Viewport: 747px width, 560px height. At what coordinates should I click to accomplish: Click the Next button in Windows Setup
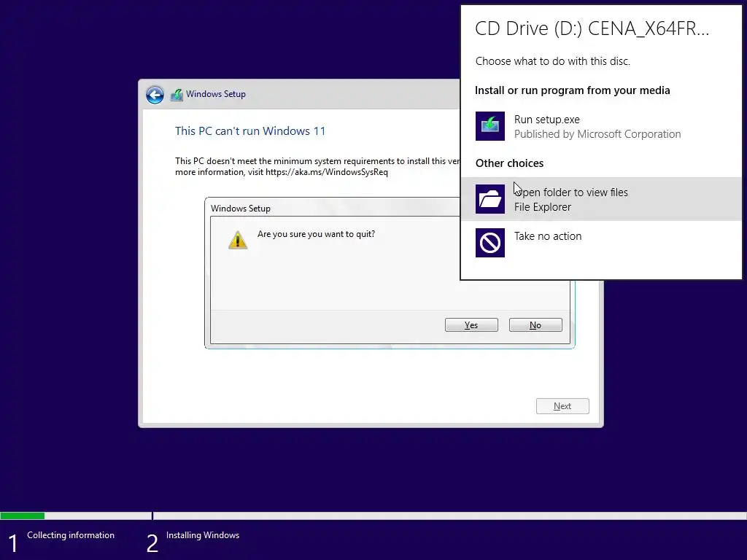pos(562,406)
